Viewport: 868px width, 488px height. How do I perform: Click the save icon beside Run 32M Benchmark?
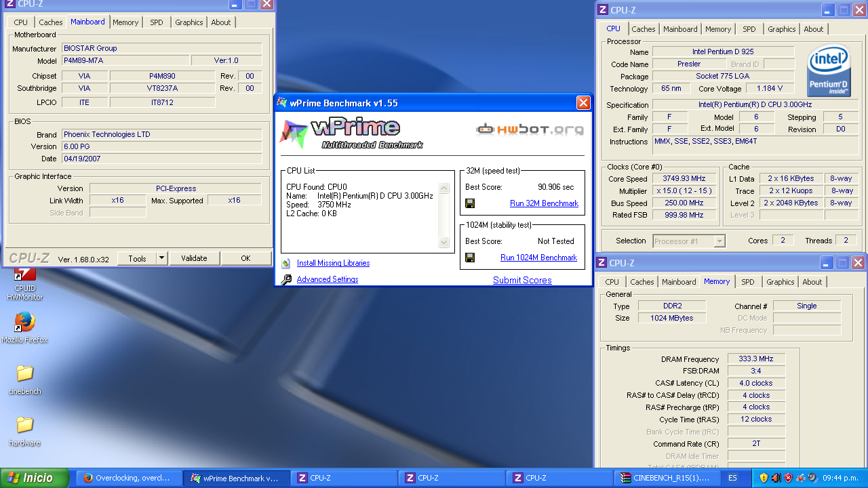point(470,203)
